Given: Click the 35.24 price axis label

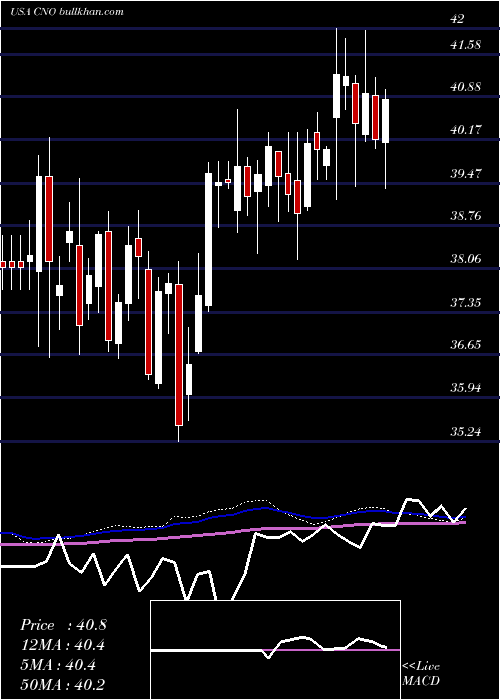Looking at the screenshot, I should pyautogui.click(x=466, y=432).
